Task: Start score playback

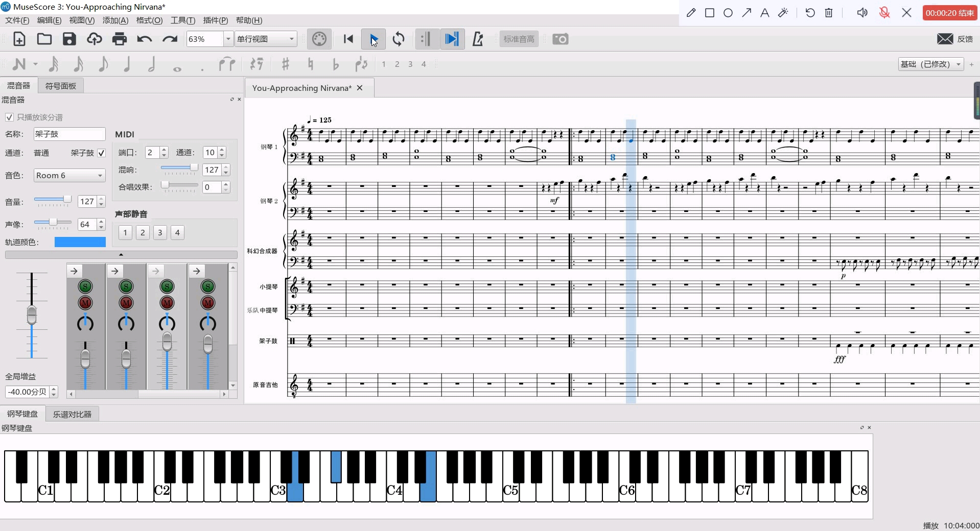Action: click(373, 39)
